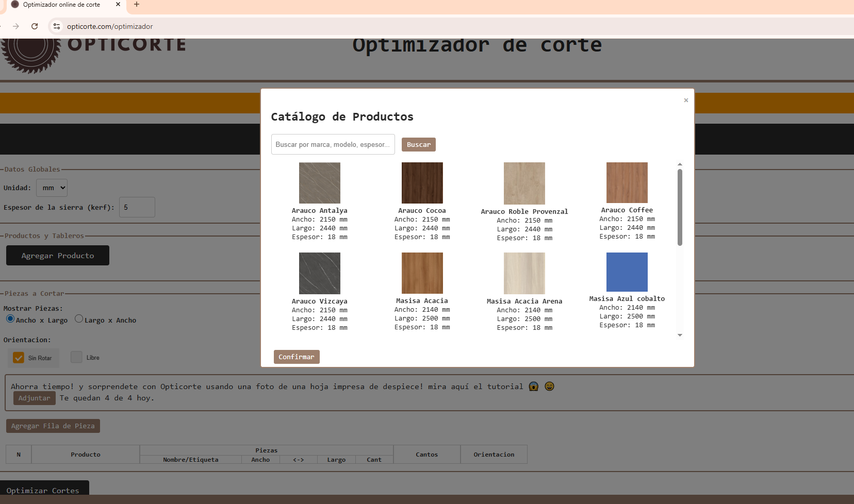This screenshot has width=854, height=504.
Task: Click the product search input field
Action: [x=333, y=144]
